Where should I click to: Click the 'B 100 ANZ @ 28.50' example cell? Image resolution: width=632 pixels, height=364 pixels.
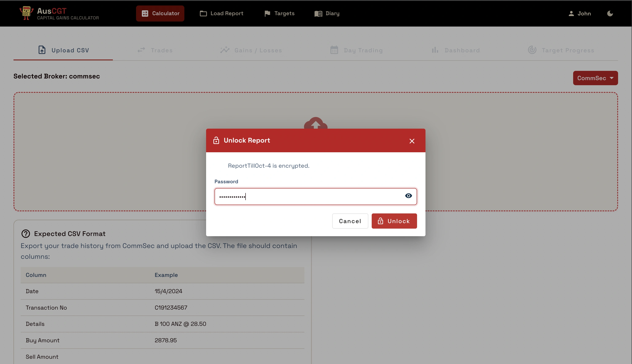pyautogui.click(x=180, y=324)
